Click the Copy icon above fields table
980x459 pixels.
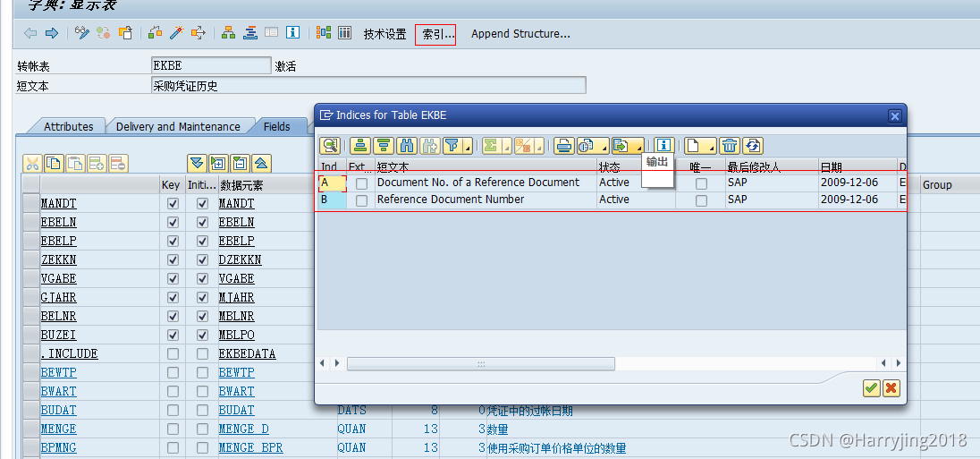tap(54, 164)
